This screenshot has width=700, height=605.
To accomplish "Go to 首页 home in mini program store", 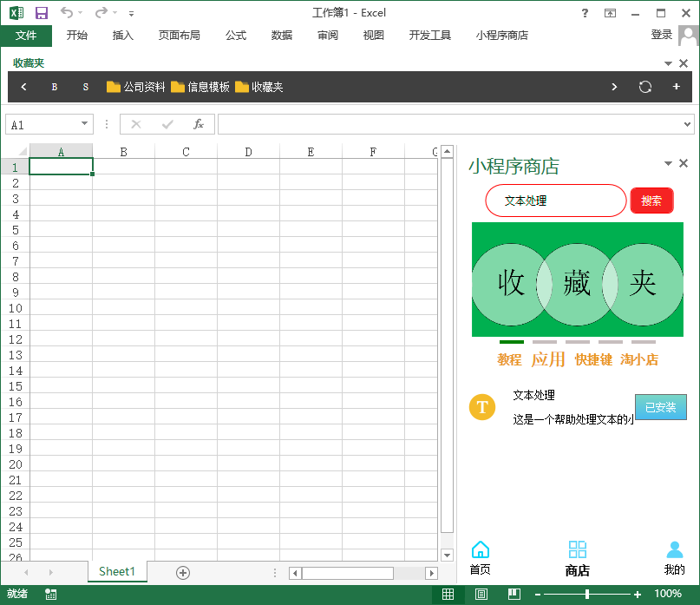I will click(481, 557).
